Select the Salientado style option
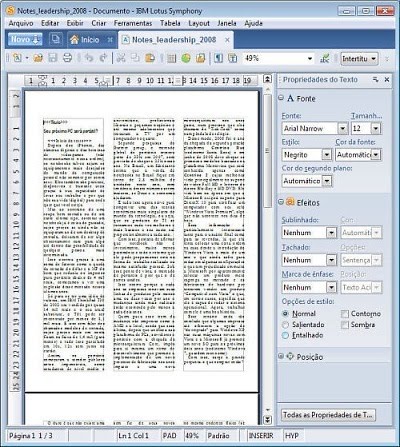The image size is (400, 447). click(x=285, y=325)
